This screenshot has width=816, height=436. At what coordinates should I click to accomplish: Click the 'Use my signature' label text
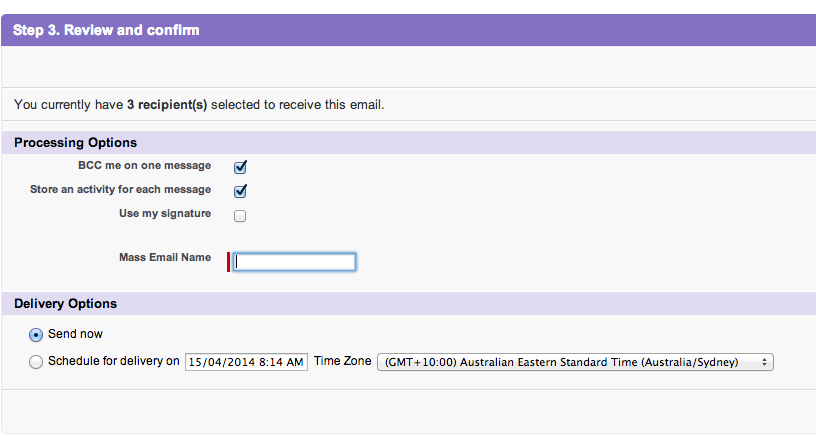coord(165,214)
